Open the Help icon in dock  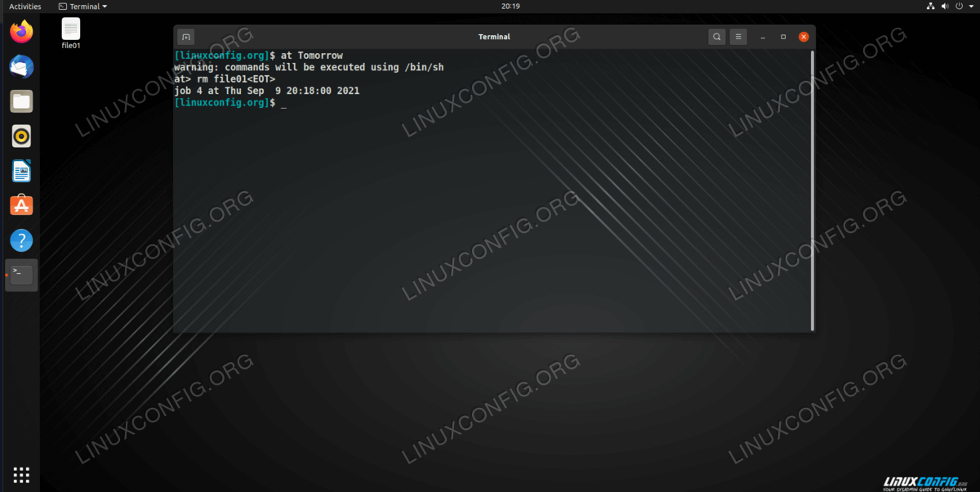coord(21,240)
